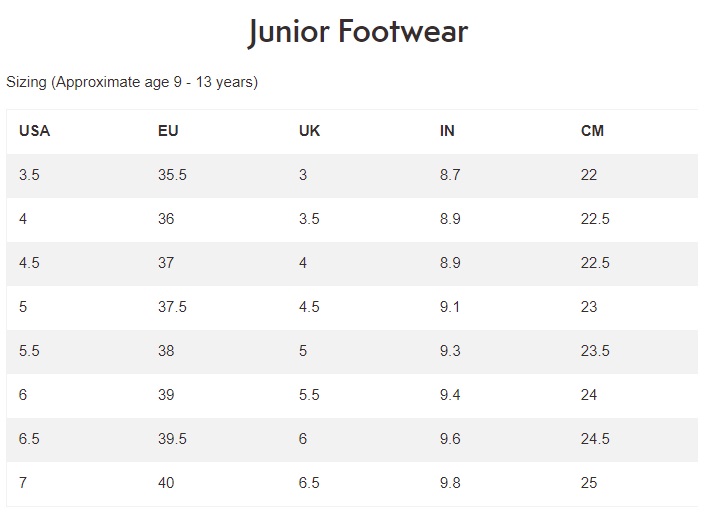Select the 23.5 centimeter cell
Screen dimensions: 711x517
point(595,351)
